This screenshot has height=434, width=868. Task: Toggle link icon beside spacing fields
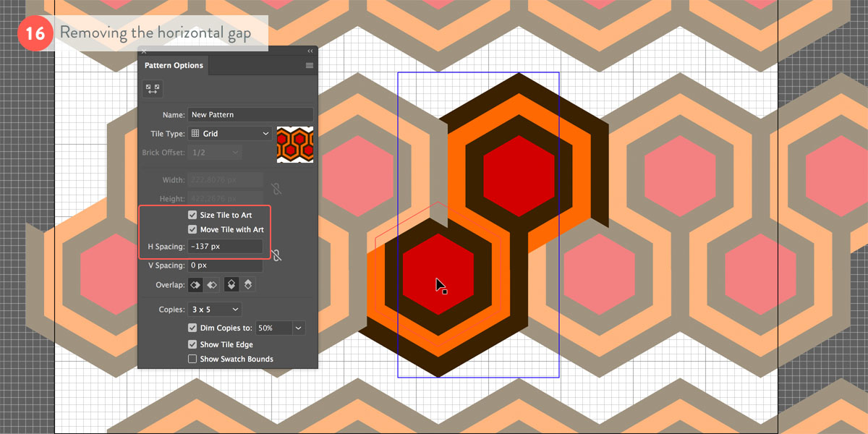click(x=276, y=255)
